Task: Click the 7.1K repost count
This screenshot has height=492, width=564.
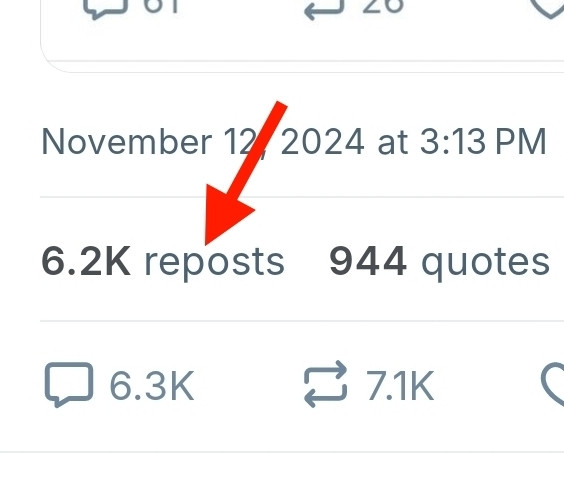Action: [400, 386]
